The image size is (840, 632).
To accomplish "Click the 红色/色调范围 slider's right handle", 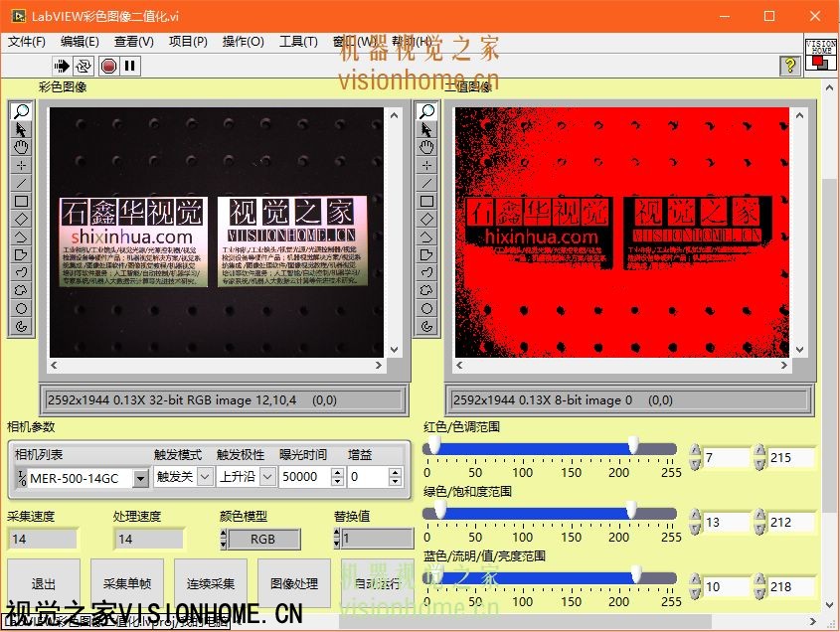I will [x=633, y=448].
